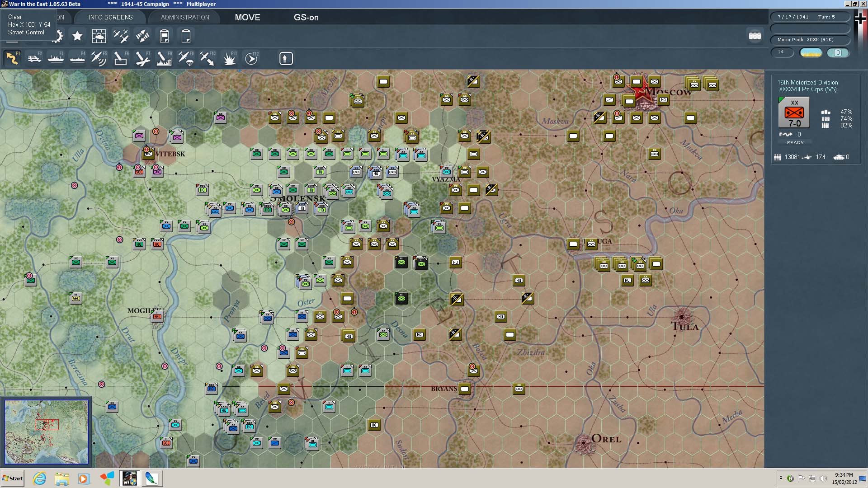Click the GS-on status label
Image resolution: width=868 pixels, height=488 pixels.
pos(306,17)
